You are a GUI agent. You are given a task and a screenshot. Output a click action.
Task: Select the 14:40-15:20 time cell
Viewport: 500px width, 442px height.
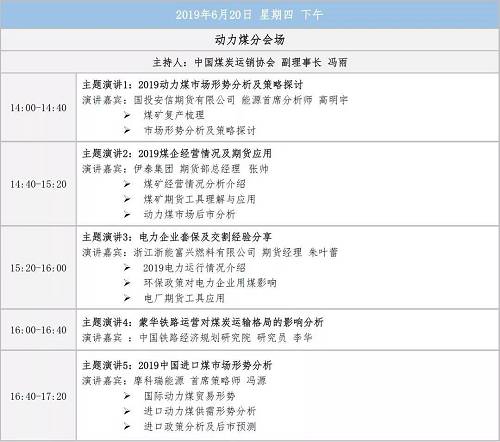tap(38, 184)
